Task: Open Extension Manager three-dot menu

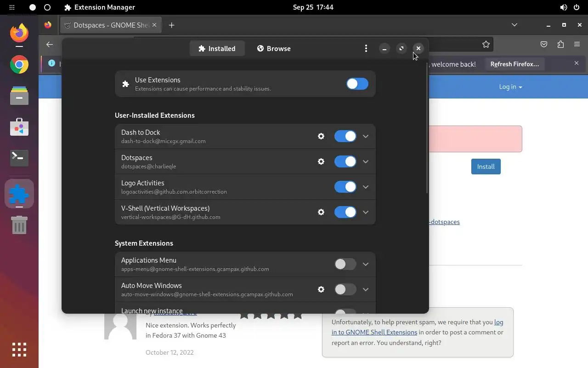Action: point(366,48)
